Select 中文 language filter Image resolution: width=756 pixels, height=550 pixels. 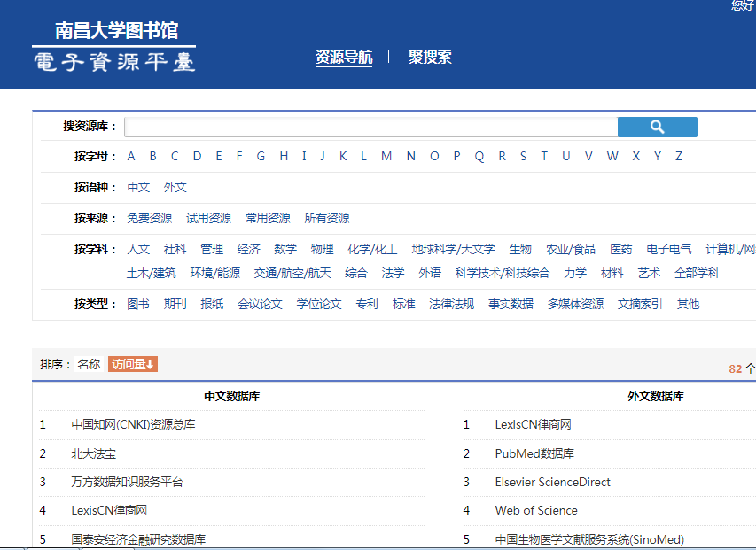click(138, 187)
